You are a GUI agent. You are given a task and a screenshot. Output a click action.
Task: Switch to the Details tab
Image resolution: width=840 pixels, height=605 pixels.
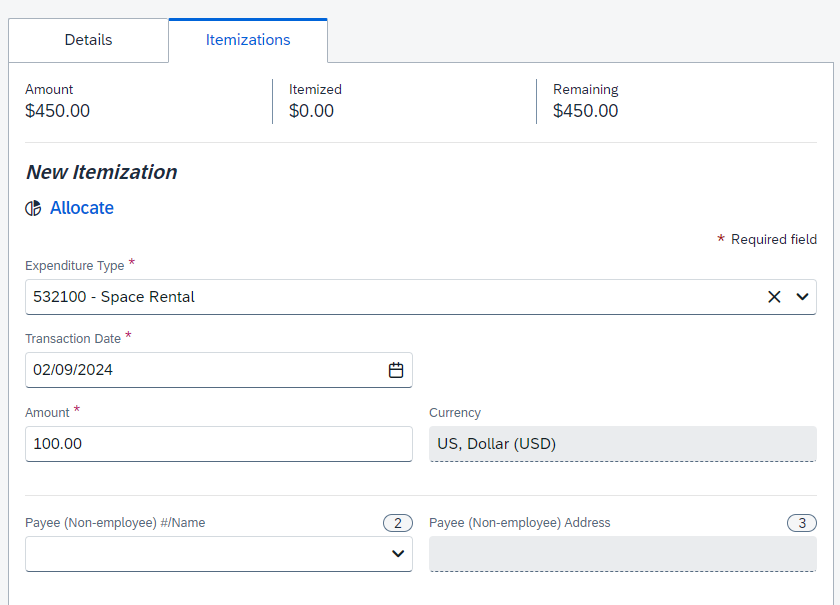(88, 40)
